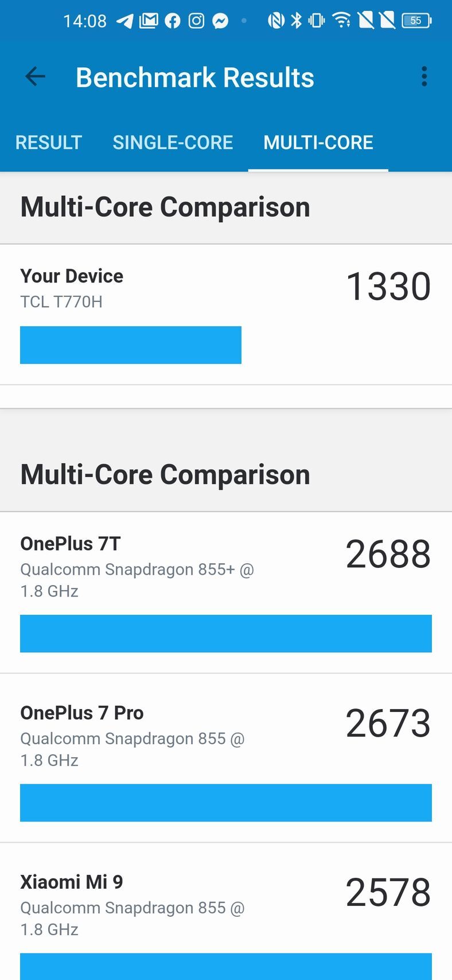
Task: Tap the Telegram notification icon
Action: coord(125,21)
